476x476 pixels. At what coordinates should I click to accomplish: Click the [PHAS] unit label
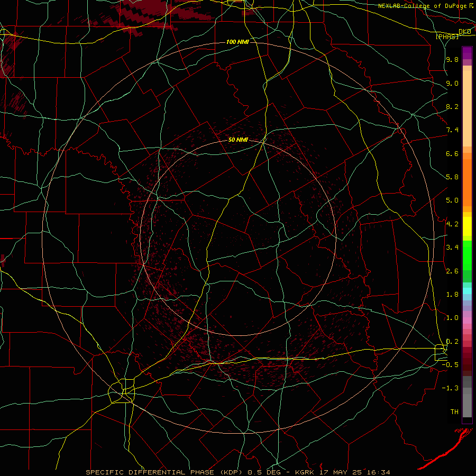click(447, 36)
